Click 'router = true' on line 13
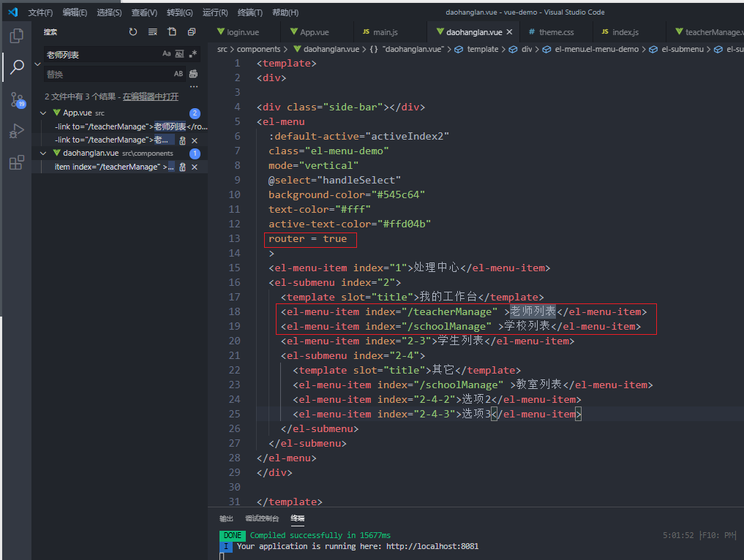 pos(307,239)
